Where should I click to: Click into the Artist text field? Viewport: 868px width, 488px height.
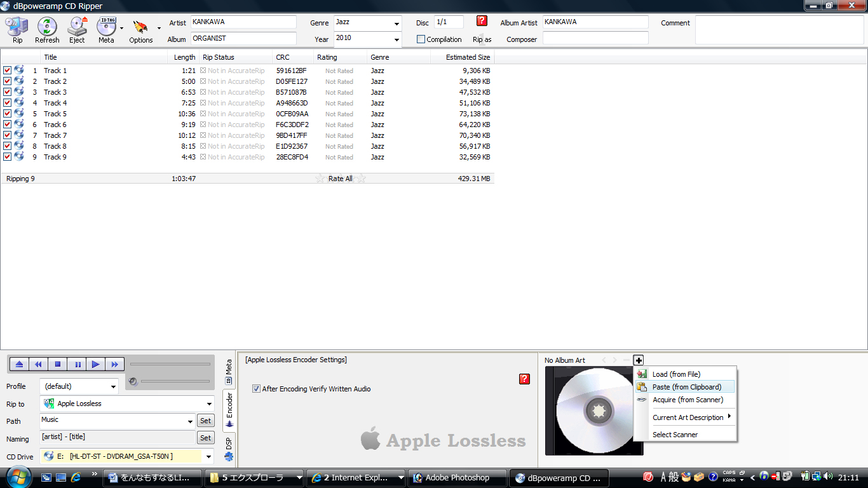243,22
